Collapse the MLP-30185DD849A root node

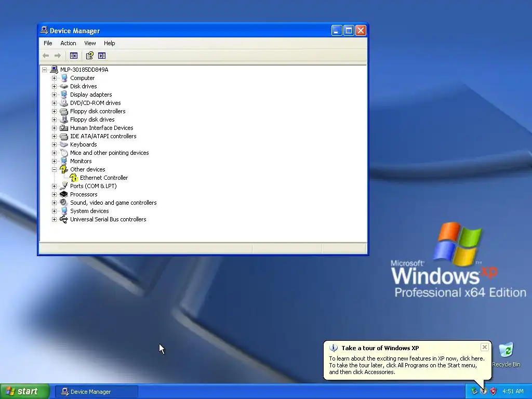(45, 70)
